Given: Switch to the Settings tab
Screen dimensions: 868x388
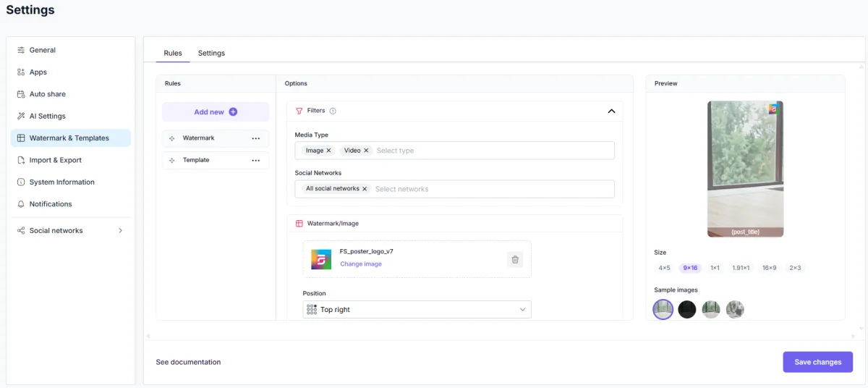Looking at the screenshot, I should click(x=211, y=53).
